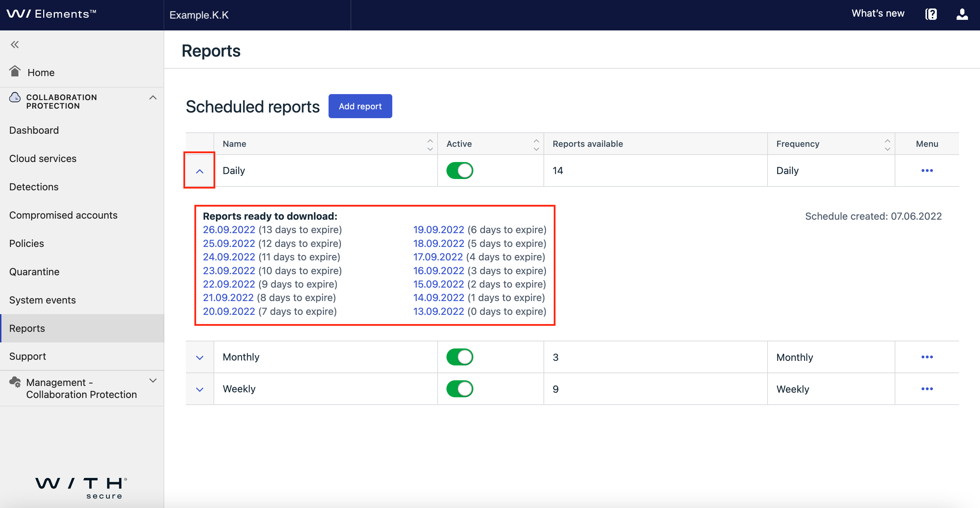The height and width of the screenshot is (508, 980).
Task: Click the Example.K.K organization name
Action: 199,15
